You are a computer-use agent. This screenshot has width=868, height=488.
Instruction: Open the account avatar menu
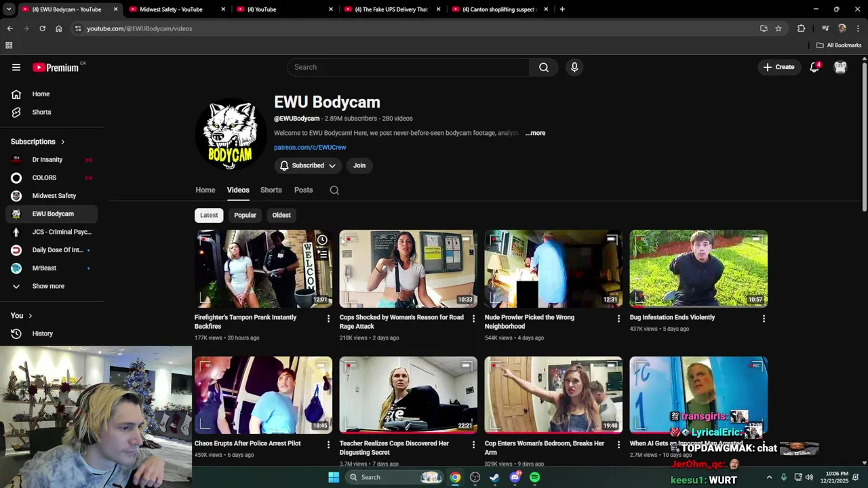pos(840,67)
